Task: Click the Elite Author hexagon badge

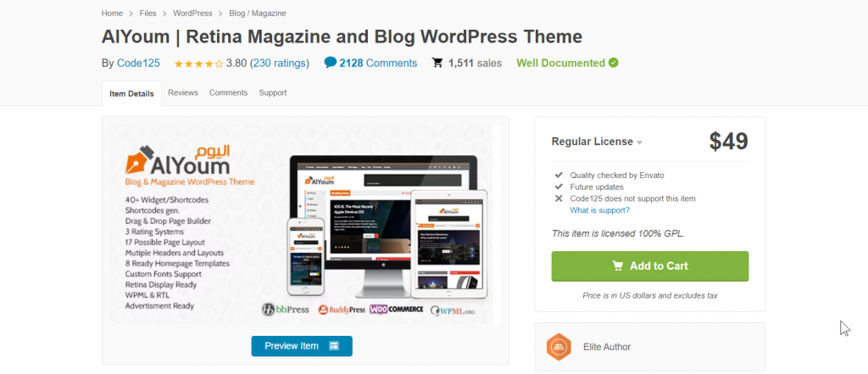Action: [x=559, y=347]
